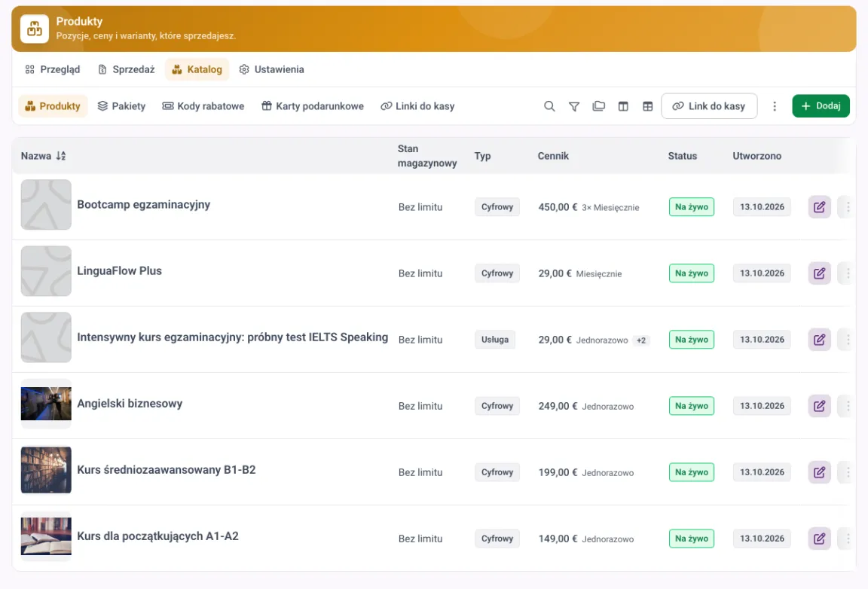Open the Karty podarunkowe sub-tab
This screenshot has height=589, width=868.
(313, 106)
